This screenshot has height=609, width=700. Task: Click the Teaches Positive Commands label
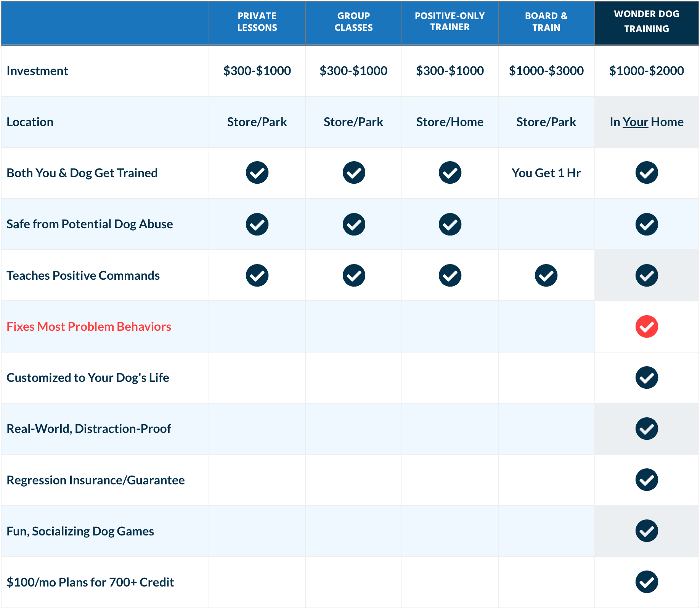83,275
